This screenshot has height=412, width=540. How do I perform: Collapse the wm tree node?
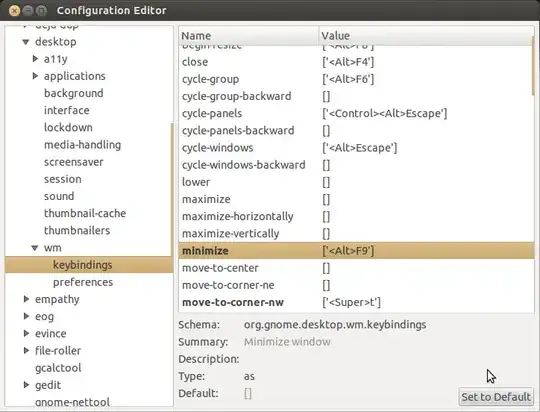pos(34,248)
